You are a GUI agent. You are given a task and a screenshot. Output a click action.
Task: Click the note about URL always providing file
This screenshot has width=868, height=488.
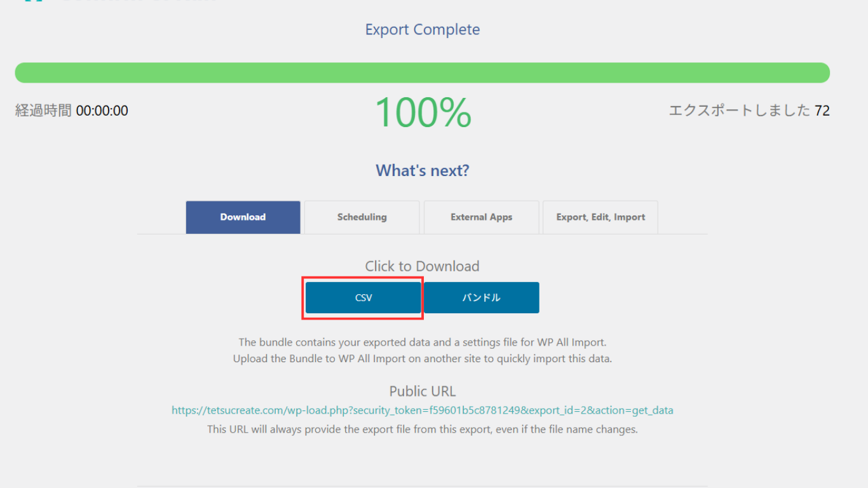422,430
